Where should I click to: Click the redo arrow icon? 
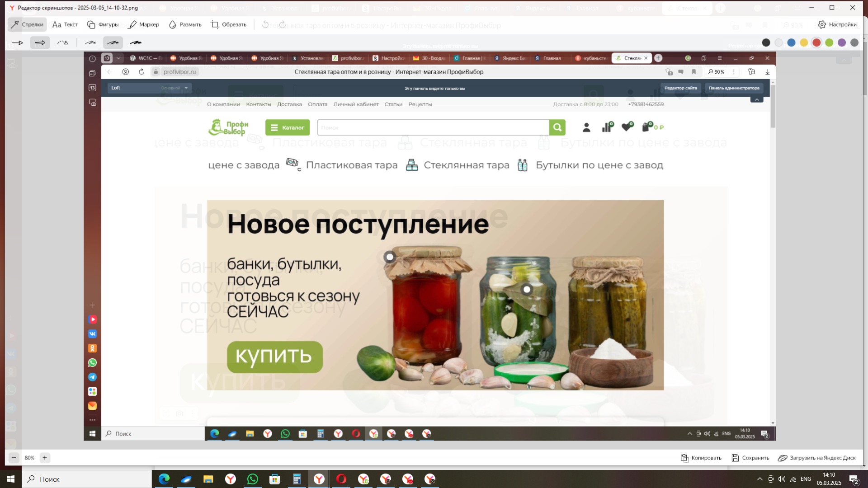[283, 24]
